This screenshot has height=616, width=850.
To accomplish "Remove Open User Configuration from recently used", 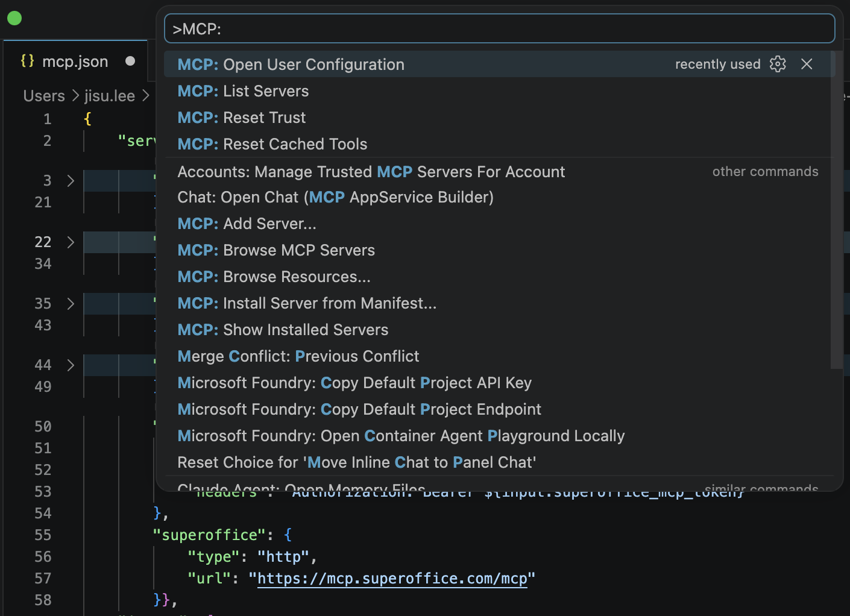I will (x=807, y=64).
